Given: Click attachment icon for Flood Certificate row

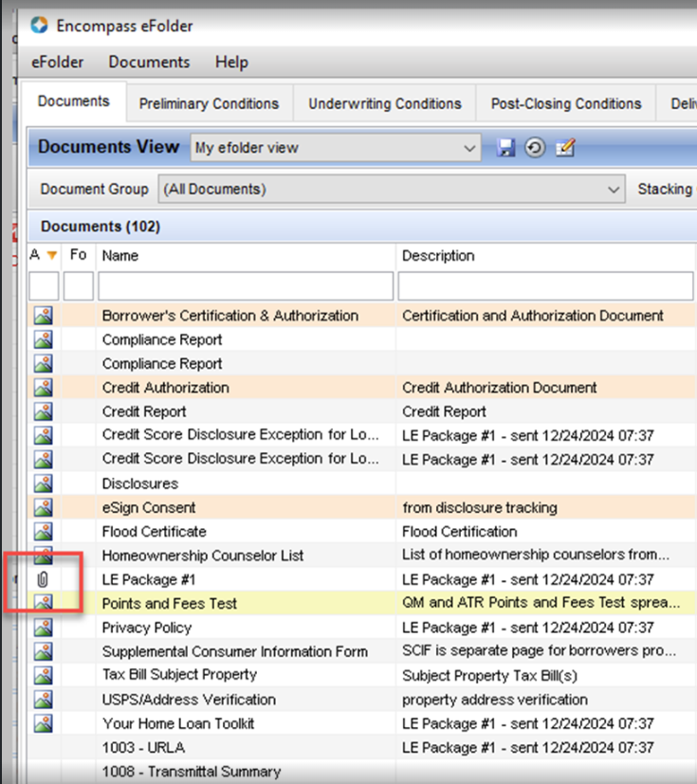Looking at the screenshot, I should (44, 532).
